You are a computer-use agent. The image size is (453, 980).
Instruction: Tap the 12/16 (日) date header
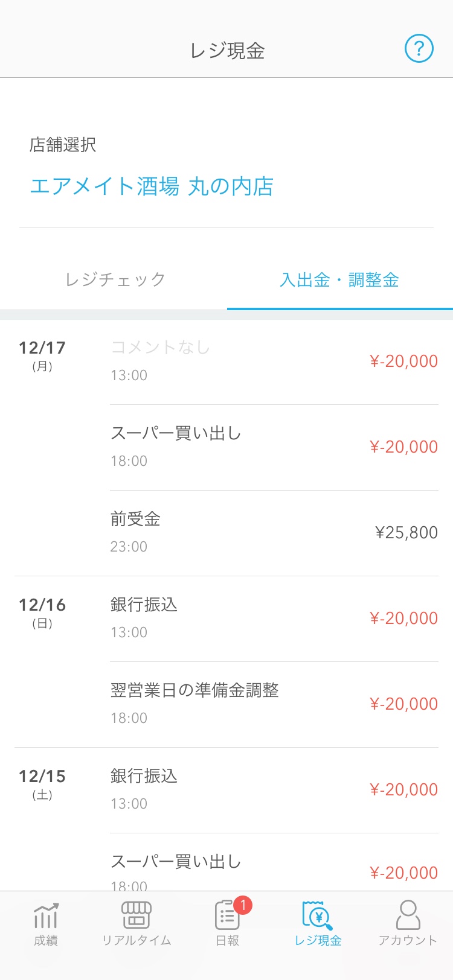coord(42,612)
